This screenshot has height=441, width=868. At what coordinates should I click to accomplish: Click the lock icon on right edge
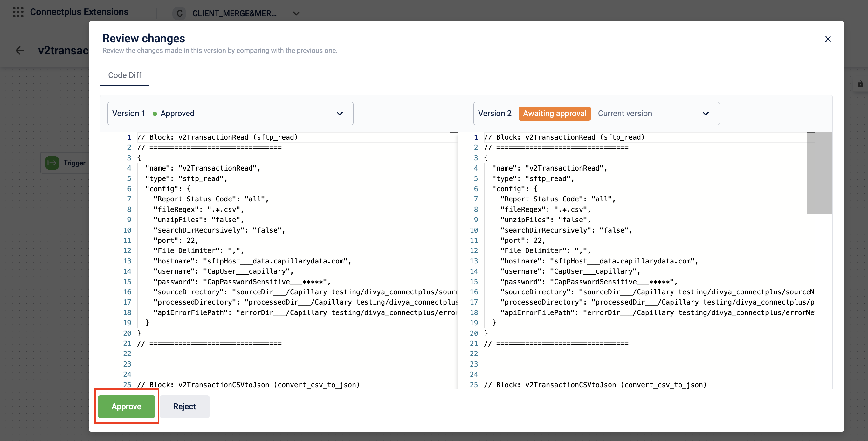click(x=860, y=84)
